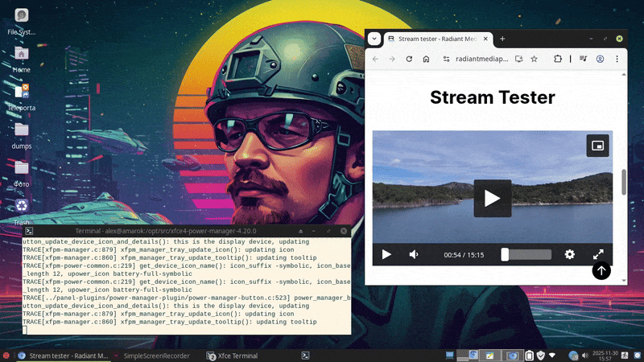Click the show desktop icon in panel
Screen dimensions: 644x362
tap(450, 355)
